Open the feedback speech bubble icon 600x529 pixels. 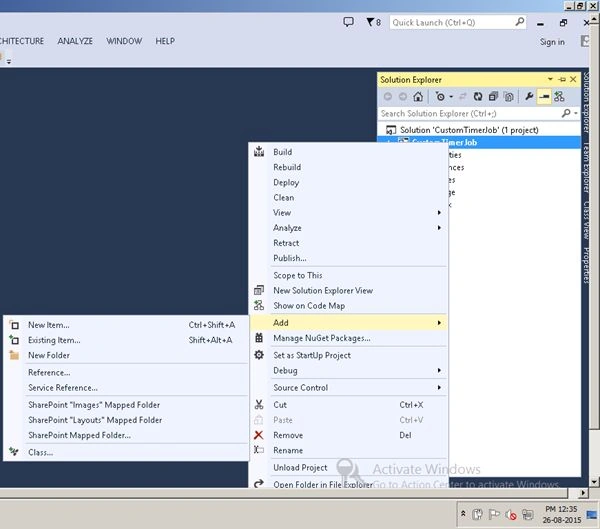tap(348, 22)
